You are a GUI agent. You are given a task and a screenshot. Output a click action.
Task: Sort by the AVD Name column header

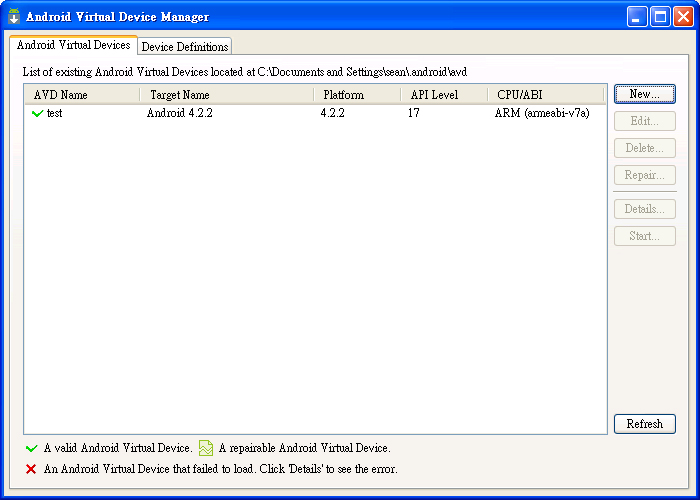tap(83, 95)
